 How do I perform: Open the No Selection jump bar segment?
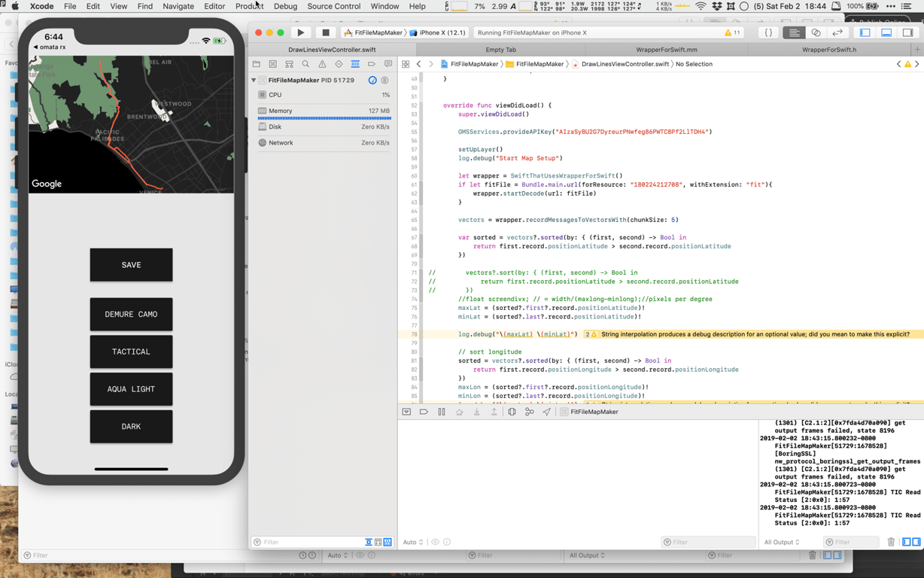694,65
